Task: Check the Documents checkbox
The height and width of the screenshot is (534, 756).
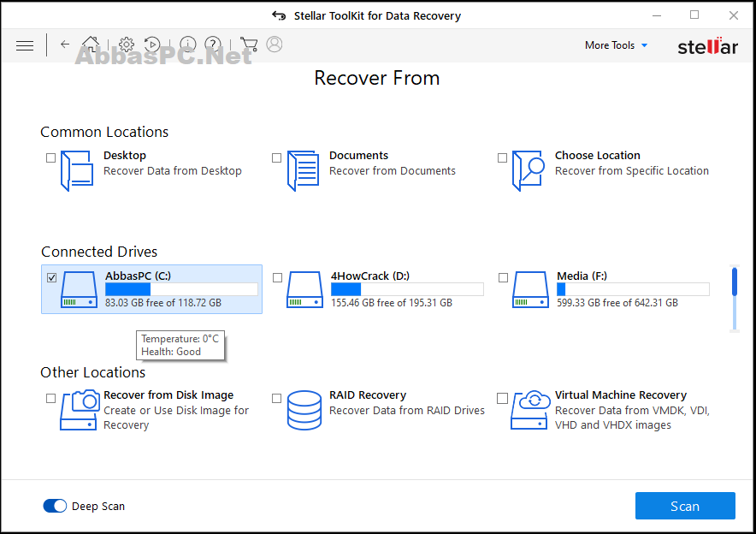Action: coord(276,157)
